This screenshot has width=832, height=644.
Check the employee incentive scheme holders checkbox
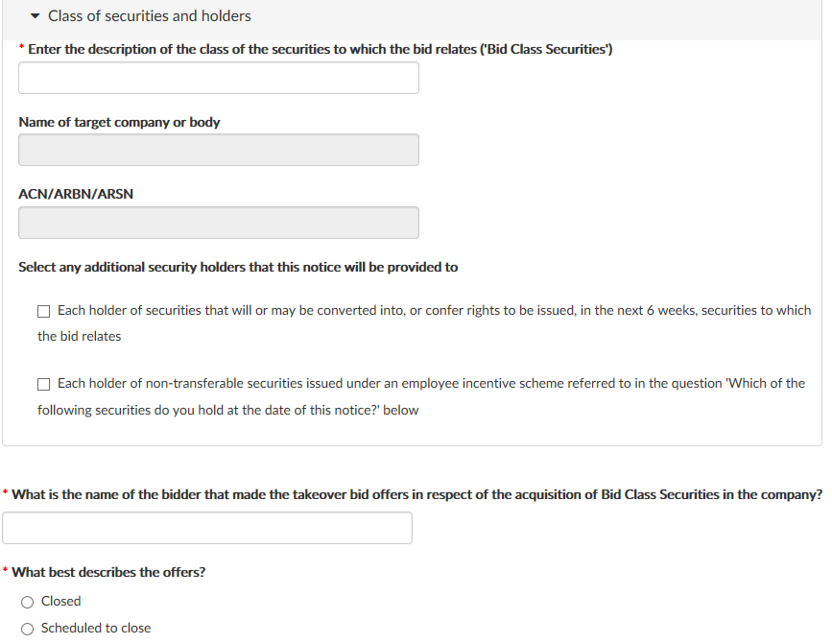click(43, 384)
